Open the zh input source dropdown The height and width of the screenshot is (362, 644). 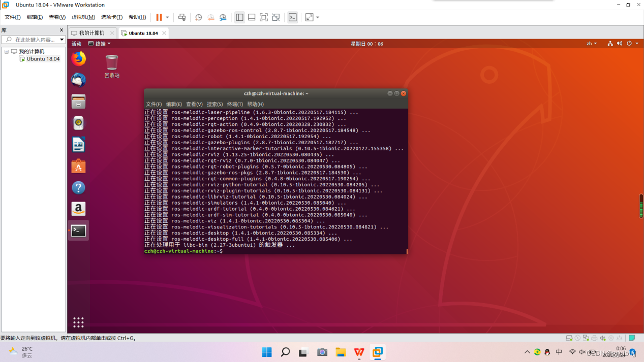(x=592, y=44)
